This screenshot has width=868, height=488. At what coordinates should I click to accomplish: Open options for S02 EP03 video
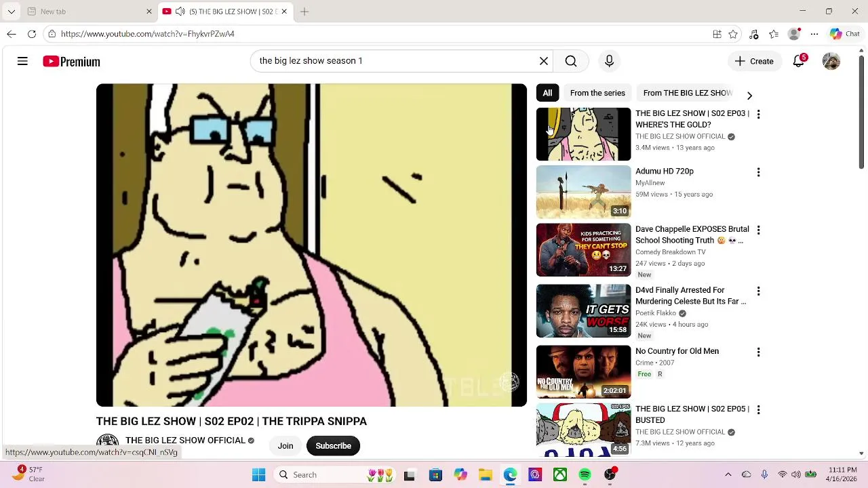(x=758, y=115)
